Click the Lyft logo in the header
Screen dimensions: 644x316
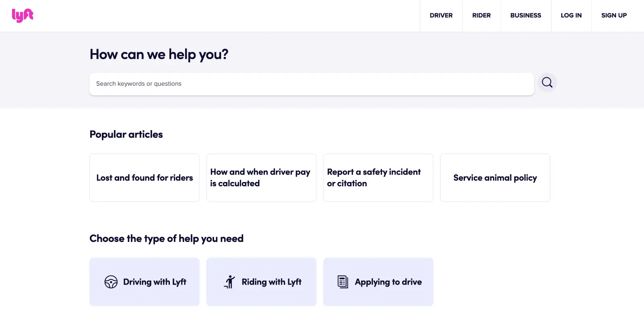[23, 15]
